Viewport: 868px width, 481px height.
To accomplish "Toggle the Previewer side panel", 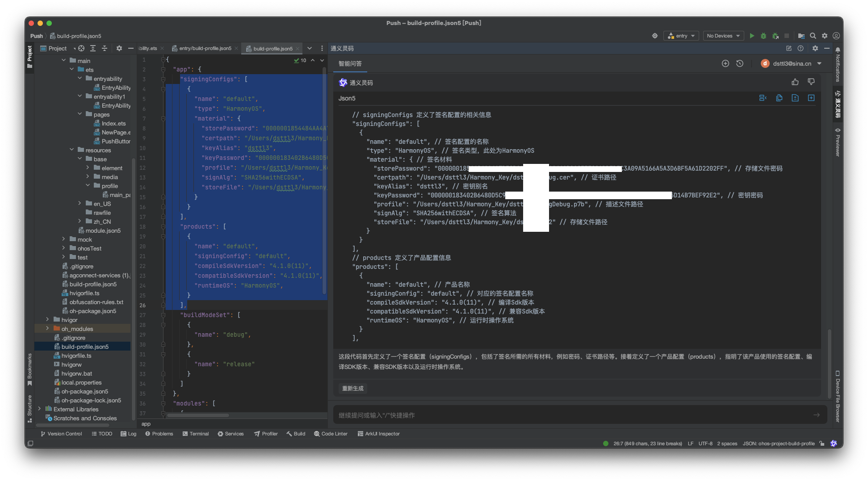I will pyautogui.click(x=838, y=142).
